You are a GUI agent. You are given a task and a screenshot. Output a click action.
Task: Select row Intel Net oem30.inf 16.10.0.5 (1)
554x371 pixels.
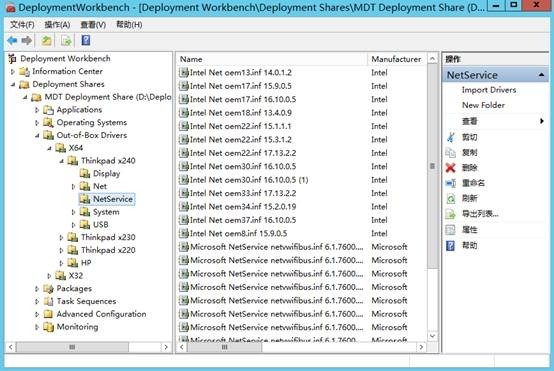tap(249, 180)
